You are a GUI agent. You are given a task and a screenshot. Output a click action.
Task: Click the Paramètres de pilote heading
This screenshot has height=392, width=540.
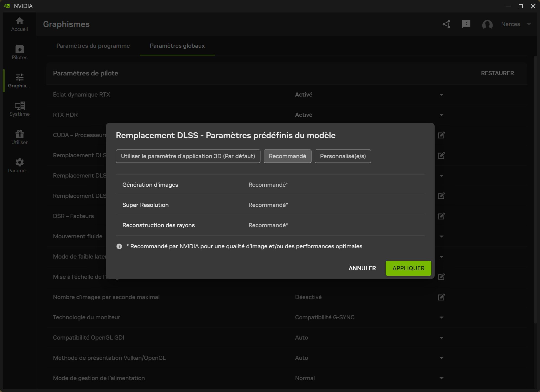85,73
